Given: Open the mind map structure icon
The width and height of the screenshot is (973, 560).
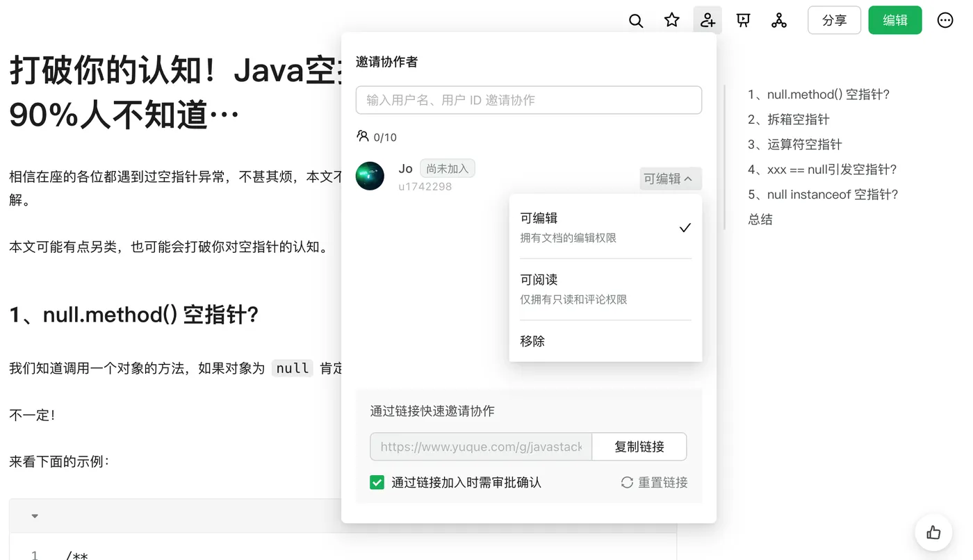Looking at the screenshot, I should [779, 20].
